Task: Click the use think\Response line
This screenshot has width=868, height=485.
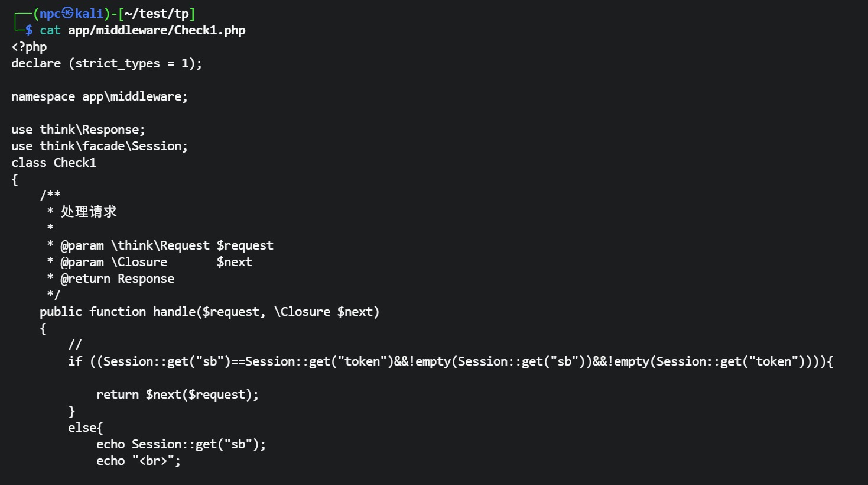Action: click(78, 130)
